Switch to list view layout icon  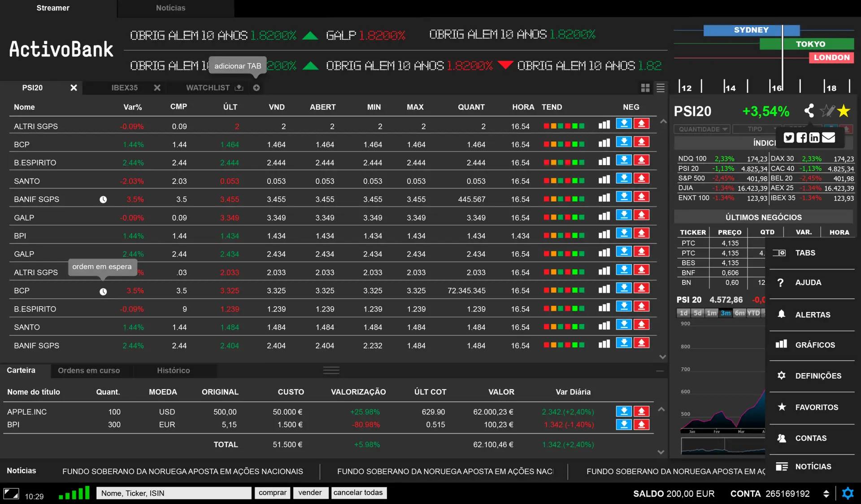661,88
